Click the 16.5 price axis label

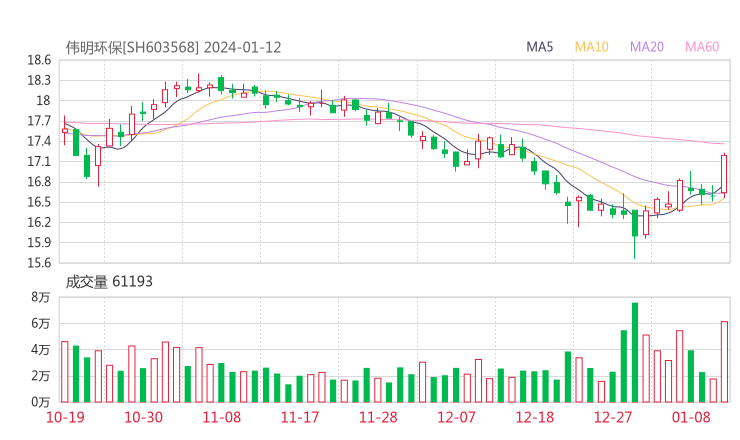pos(39,202)
